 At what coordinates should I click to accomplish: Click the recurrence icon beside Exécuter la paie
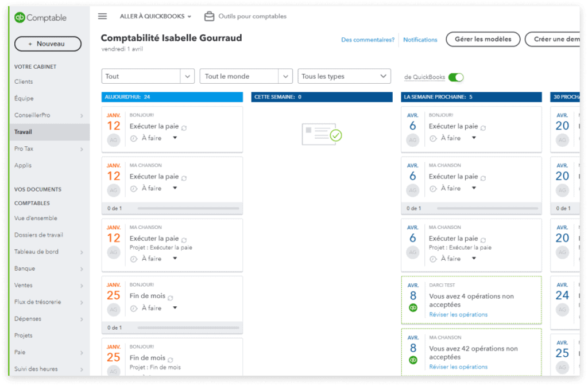184,127
